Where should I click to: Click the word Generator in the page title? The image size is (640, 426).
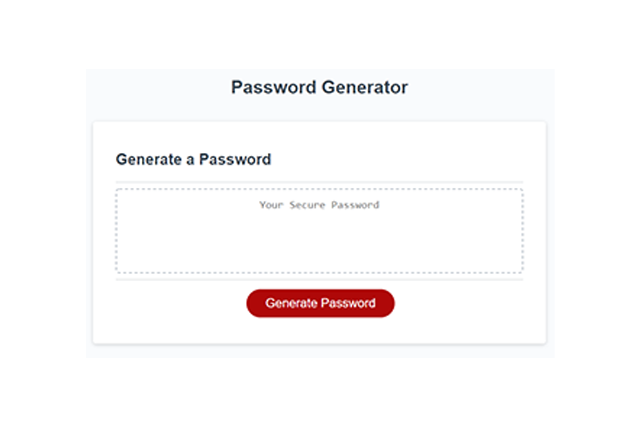point(365,87)
